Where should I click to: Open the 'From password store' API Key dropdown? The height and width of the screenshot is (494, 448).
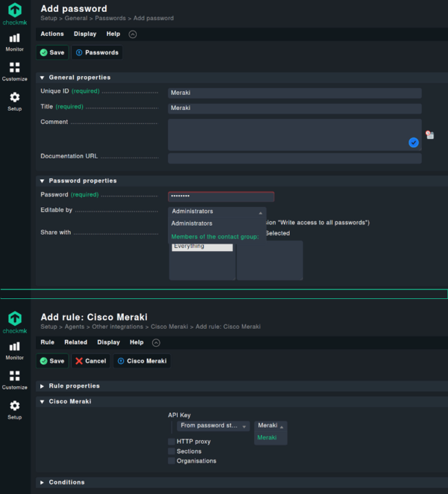coord(213,426)
